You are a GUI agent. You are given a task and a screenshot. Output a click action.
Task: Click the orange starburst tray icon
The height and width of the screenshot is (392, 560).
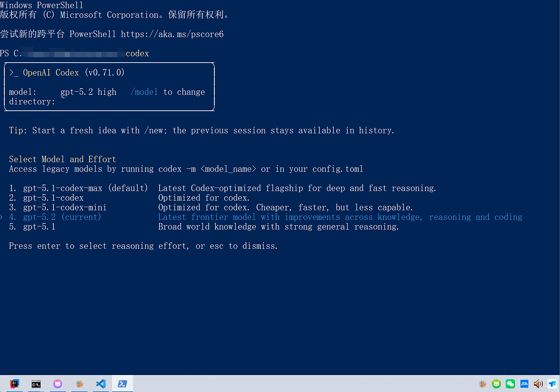click(482, 384)
